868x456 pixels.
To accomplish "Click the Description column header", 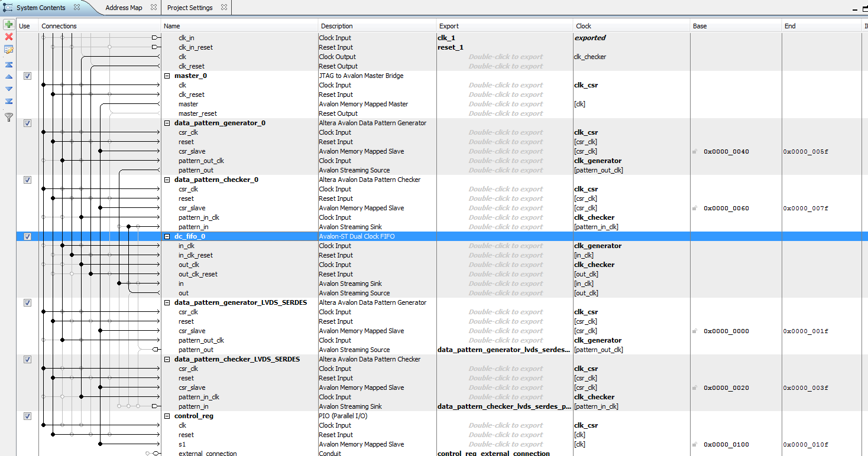I will click(336, 26).
